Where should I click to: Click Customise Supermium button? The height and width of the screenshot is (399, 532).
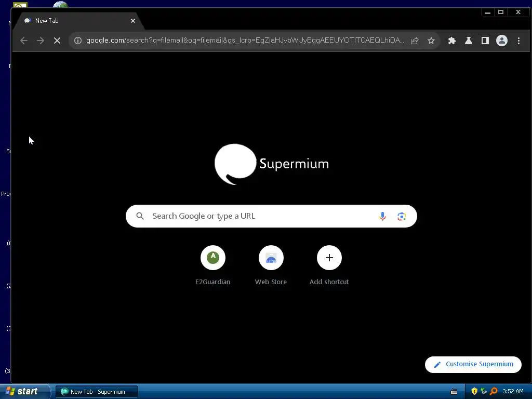click(x=473, y=364)
